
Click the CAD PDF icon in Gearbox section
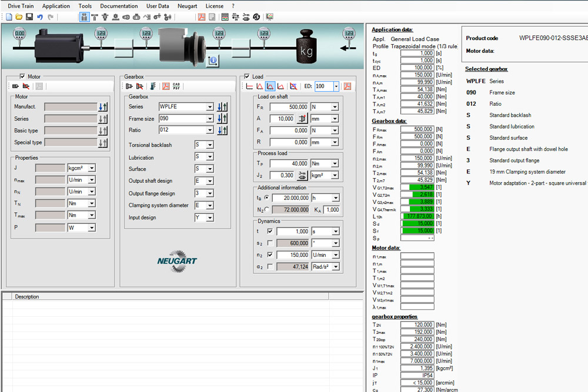[176, 86]
